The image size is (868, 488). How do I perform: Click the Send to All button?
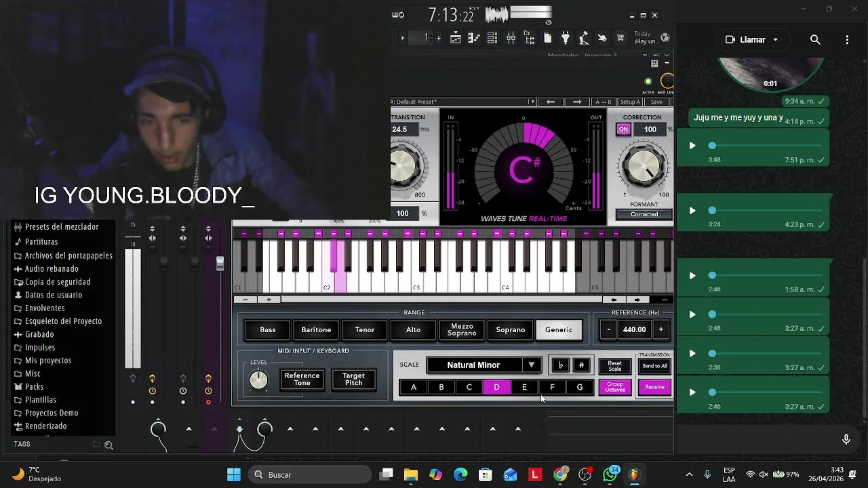655,366
